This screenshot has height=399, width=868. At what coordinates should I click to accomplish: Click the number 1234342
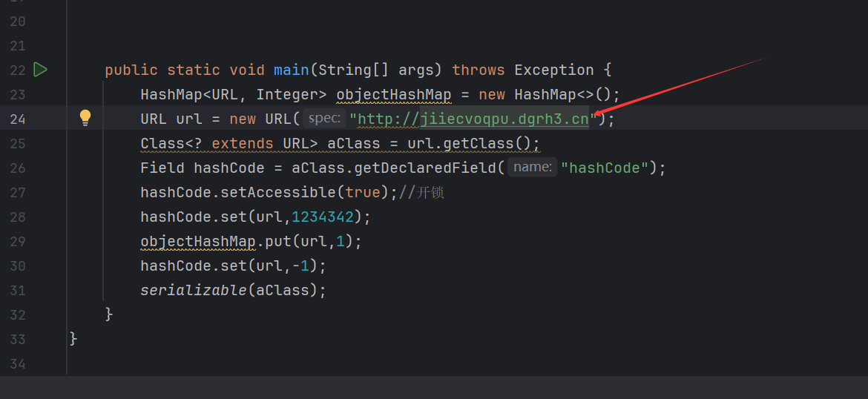click(x=323, y=217)
